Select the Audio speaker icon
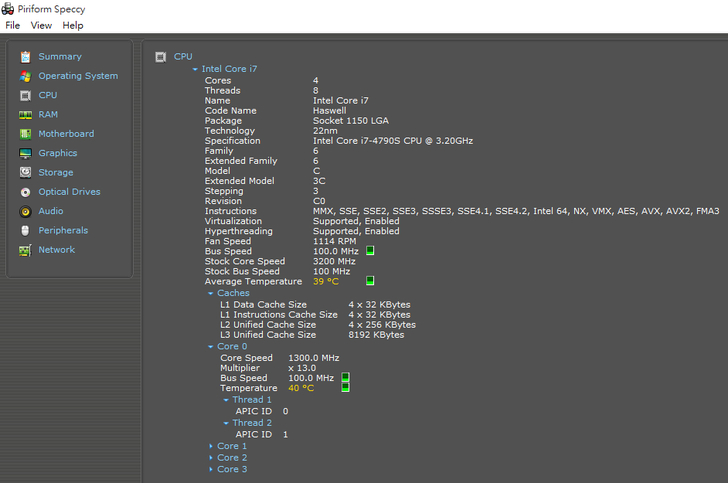This screenshot has width=728, height=483. 26,212
